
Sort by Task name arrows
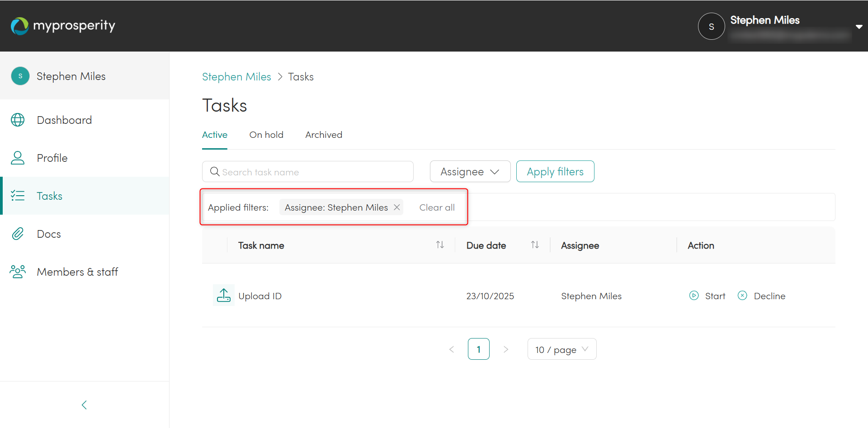coord(440,245)
